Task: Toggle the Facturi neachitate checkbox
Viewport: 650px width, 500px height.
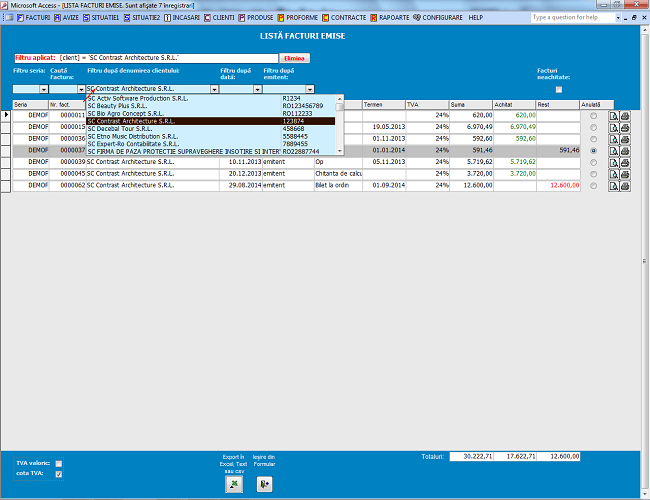Action: pos(559,90)
